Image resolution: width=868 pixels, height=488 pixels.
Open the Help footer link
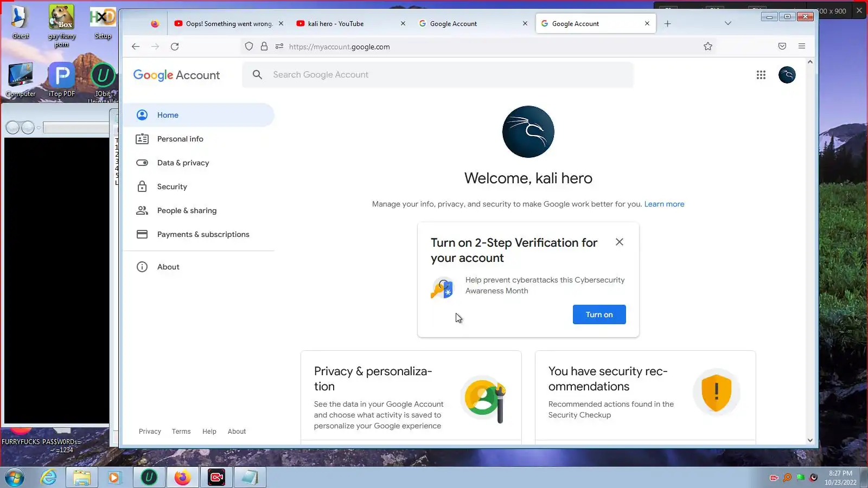click(209, 432)
